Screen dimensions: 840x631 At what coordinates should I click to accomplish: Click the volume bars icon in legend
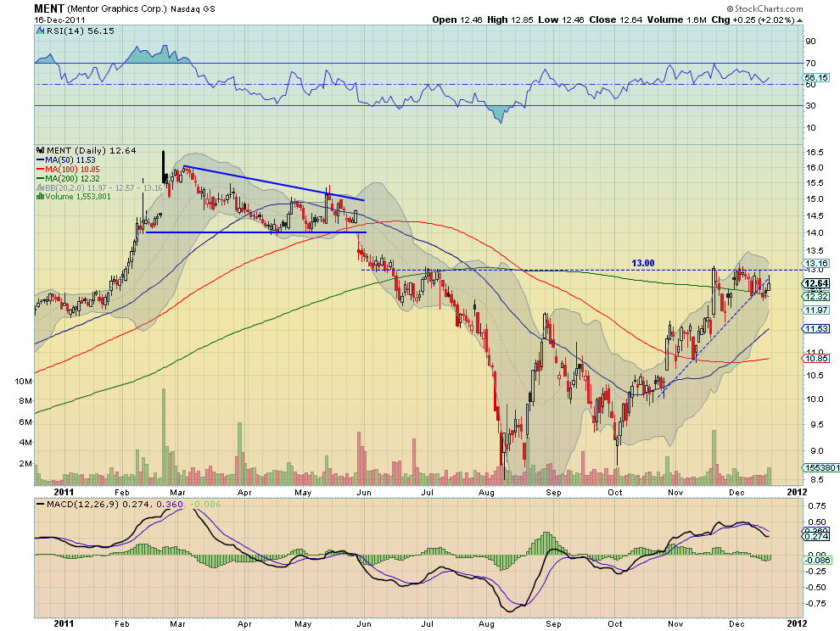(40, 197)
